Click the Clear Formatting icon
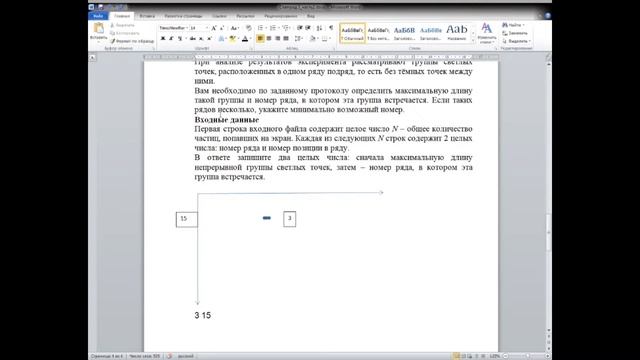The image size is (640, 360). [x=249, y=28]
